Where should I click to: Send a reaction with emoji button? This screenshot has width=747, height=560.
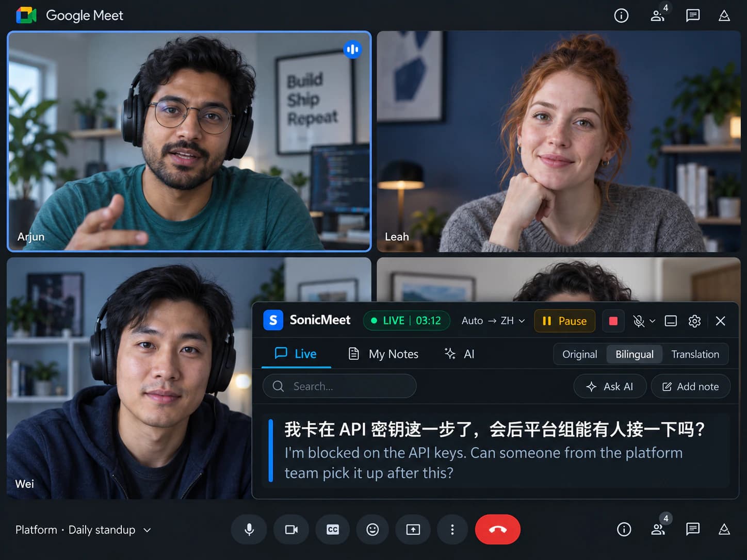coord(372,530)
